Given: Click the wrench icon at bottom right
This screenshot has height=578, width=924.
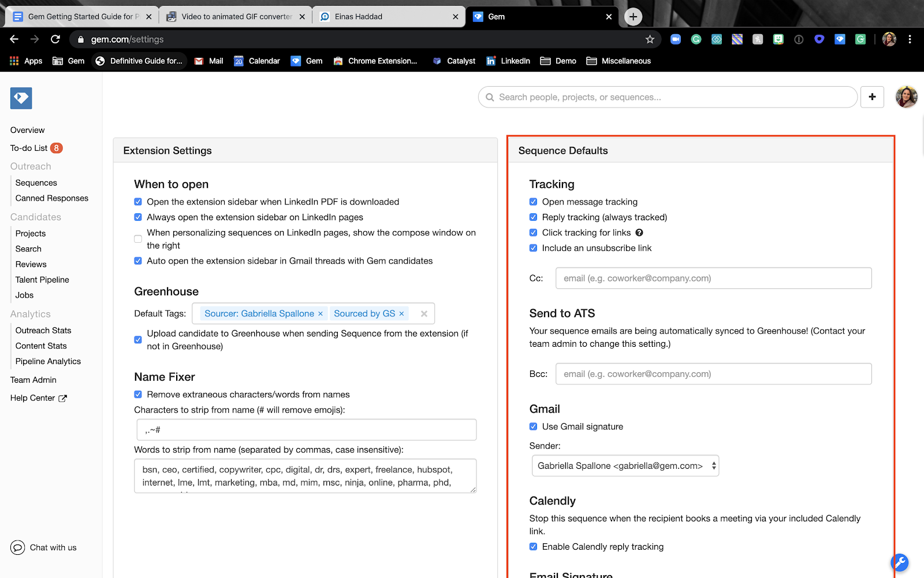Looking at the screenshot, I should coord(900,562).
